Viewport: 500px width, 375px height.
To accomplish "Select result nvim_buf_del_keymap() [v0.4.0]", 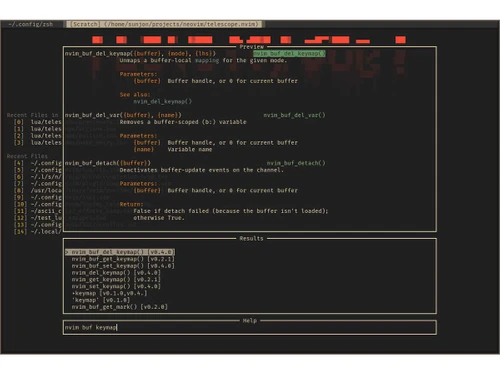I will click(120, 252).
